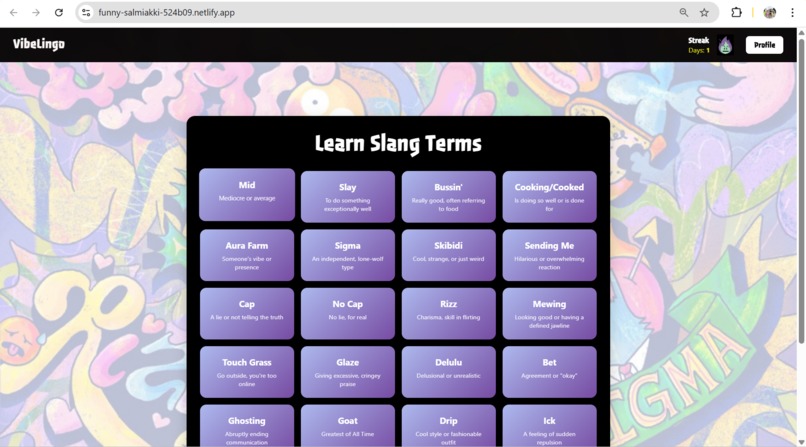Image resolution: width=806 pixels, height=447 pixels.
Task: Open the Bet term card
Action: point(549,372)
